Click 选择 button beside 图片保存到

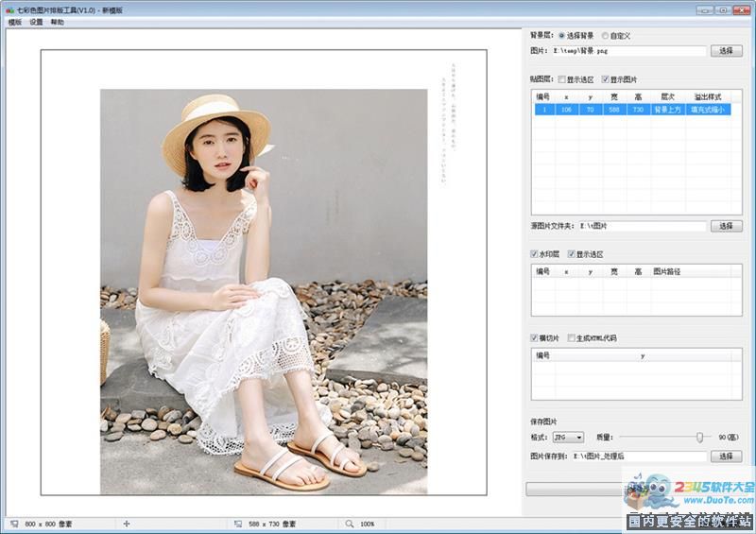(726, 456)
